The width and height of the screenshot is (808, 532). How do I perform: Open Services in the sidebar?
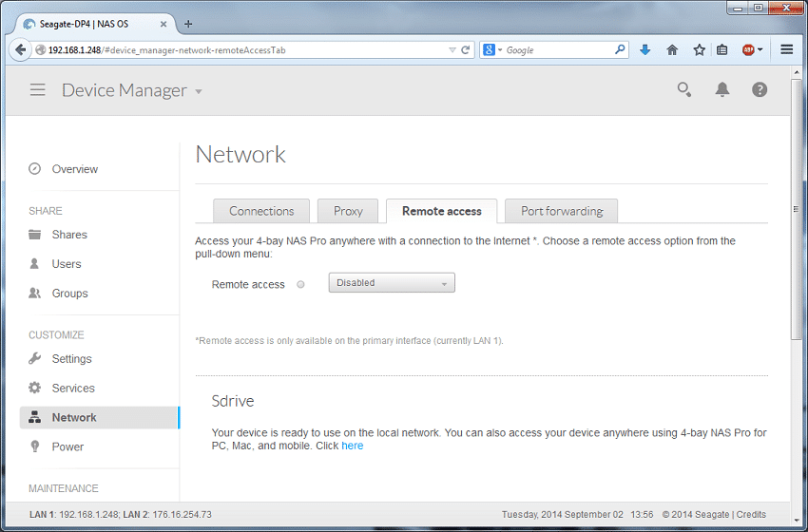click(73, 388)
